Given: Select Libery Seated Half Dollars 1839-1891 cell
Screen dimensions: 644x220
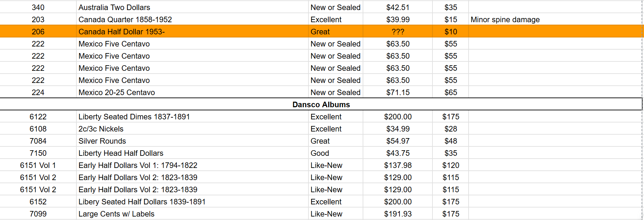Looking at the screenshot, I should tap(192, 202).
